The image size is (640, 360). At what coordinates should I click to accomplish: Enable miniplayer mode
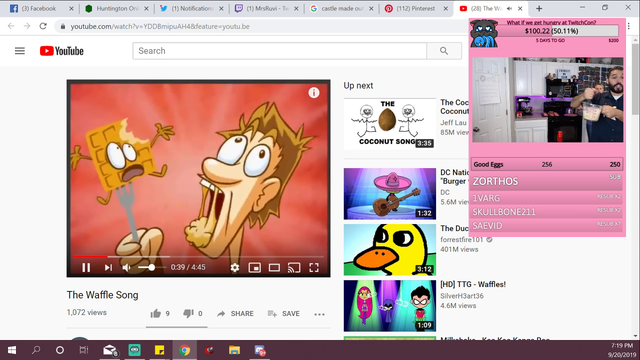point(255,267)
